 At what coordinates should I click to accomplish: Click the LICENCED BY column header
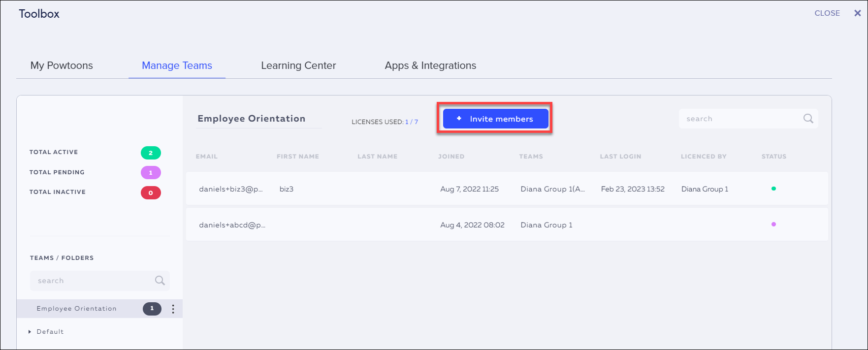pos(704,157)
